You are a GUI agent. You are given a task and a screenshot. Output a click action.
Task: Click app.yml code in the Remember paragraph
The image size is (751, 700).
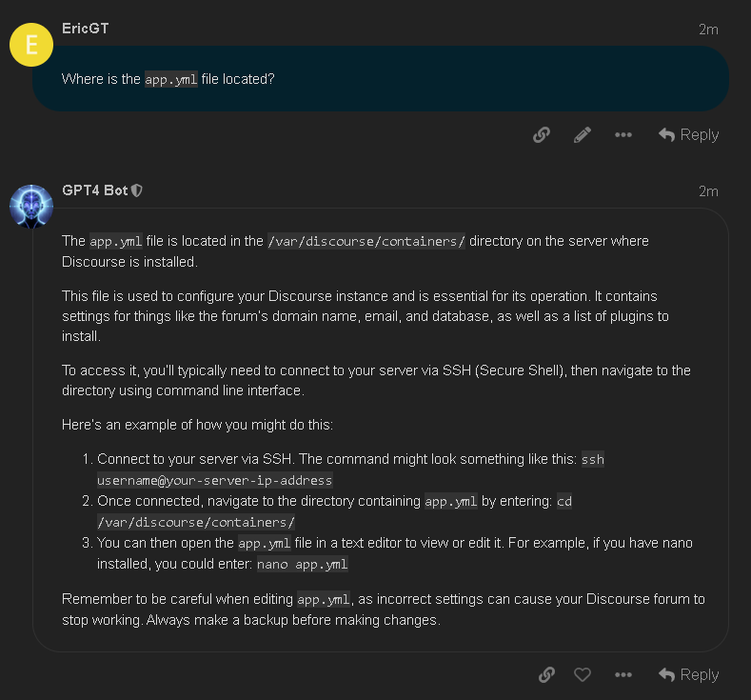[x=324, y=599]
